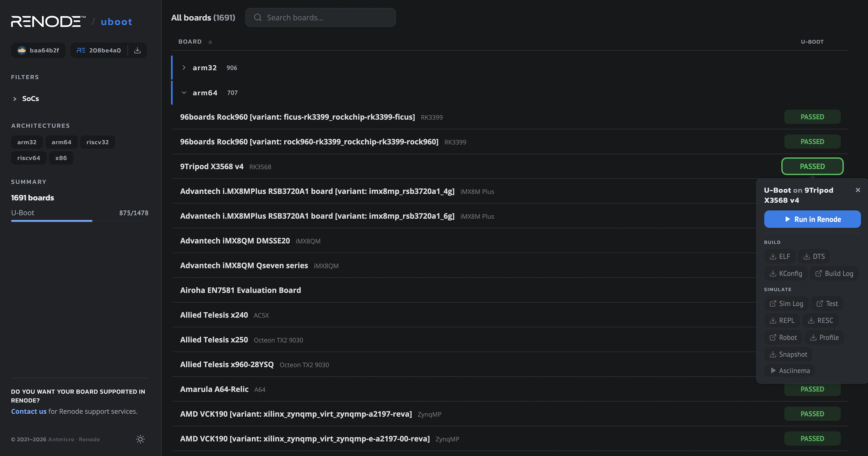868x456 pixels.
Task: Click Run in Renode button
Action: click(x=812, y=219)
